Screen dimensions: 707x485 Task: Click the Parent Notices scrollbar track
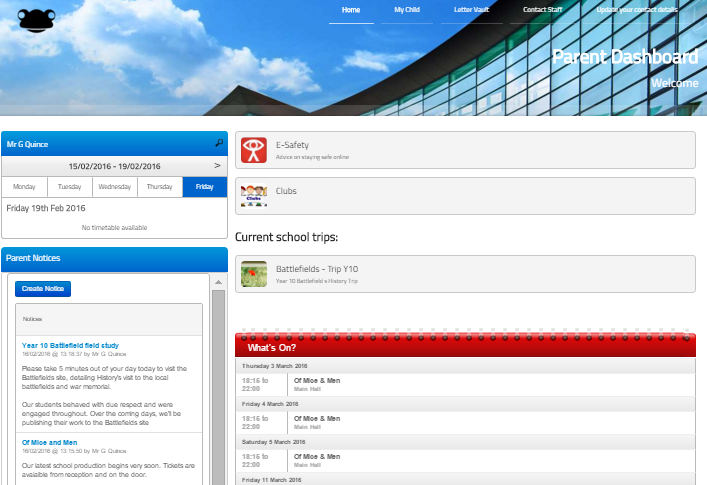pyautogui.click(x=218, y=387)
